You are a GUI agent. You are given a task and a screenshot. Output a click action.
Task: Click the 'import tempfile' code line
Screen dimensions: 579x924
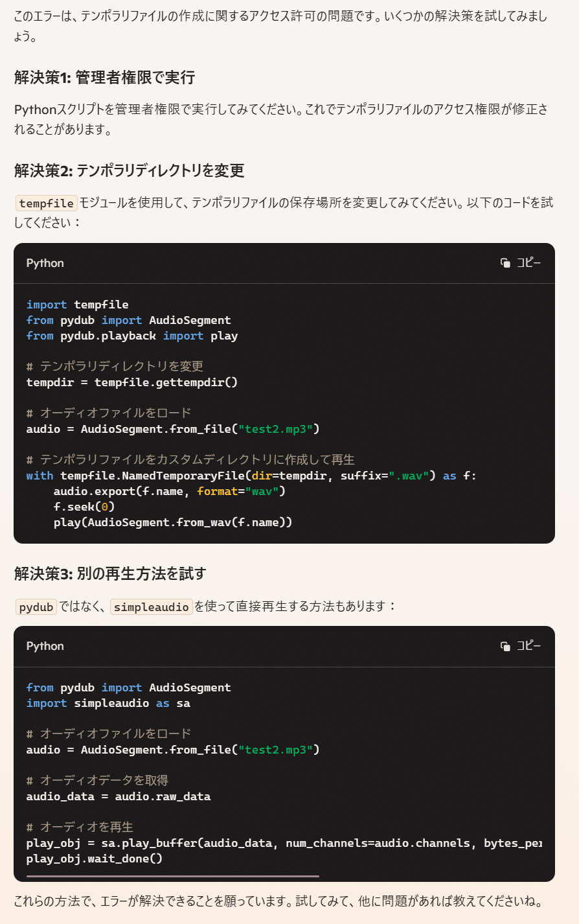(x=78, y=305)
